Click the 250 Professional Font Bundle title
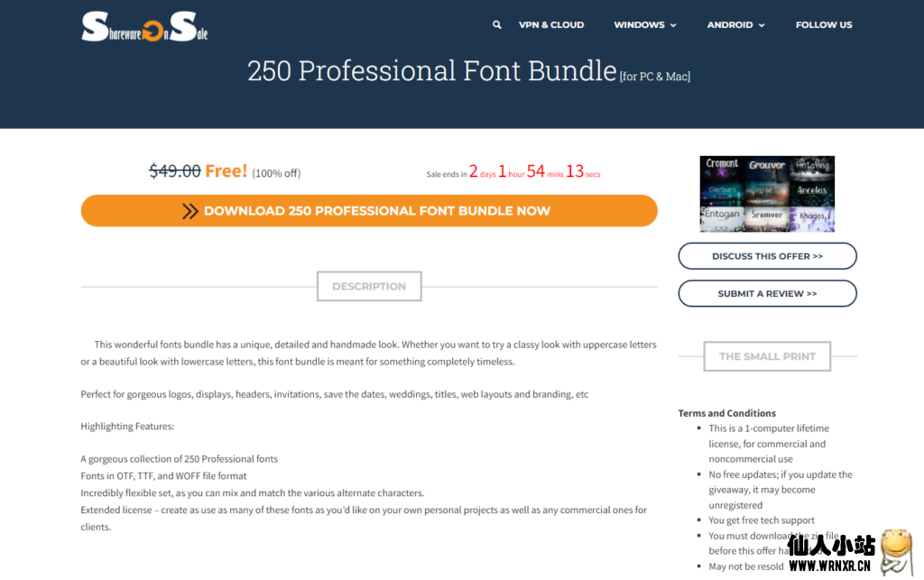924x580 pixels. click(x=431, y=71)
